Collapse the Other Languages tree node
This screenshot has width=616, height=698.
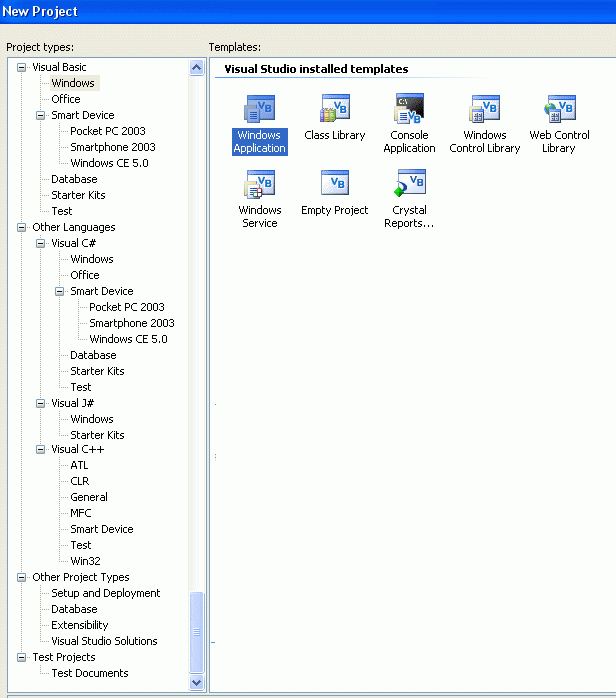pyautogui.click(x=22, y=227)
